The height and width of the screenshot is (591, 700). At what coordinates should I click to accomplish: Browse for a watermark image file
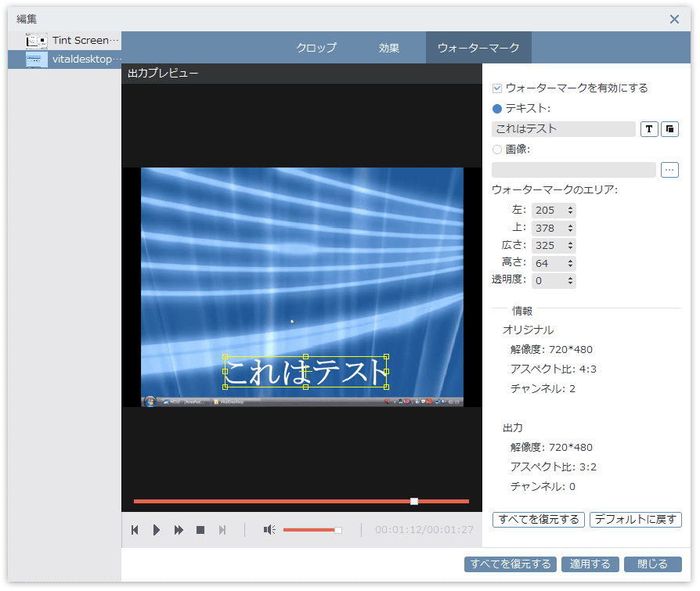[669, 170]
